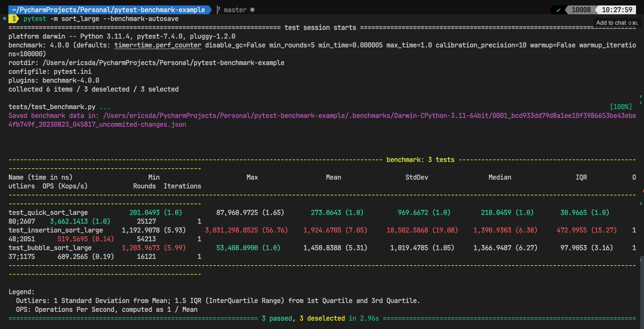Click the 10:27:59 clock in the prompt
The height and width of the screenshot is (329, 644).
[617, 10]
